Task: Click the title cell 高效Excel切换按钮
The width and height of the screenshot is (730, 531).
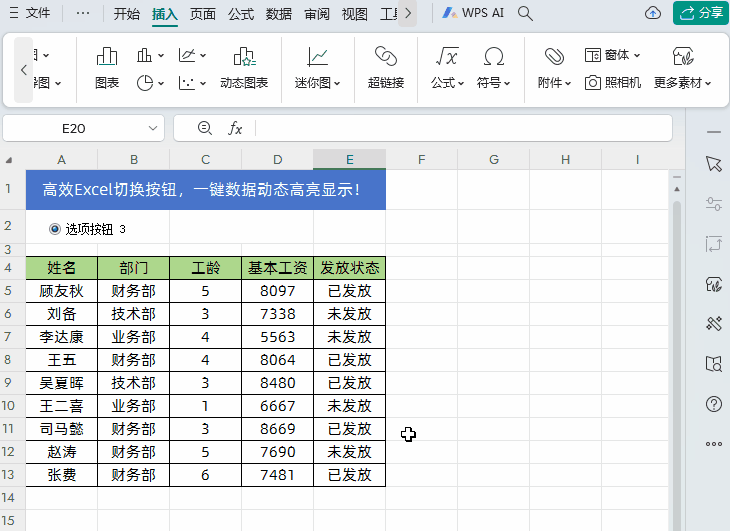Action: point(206,190)
